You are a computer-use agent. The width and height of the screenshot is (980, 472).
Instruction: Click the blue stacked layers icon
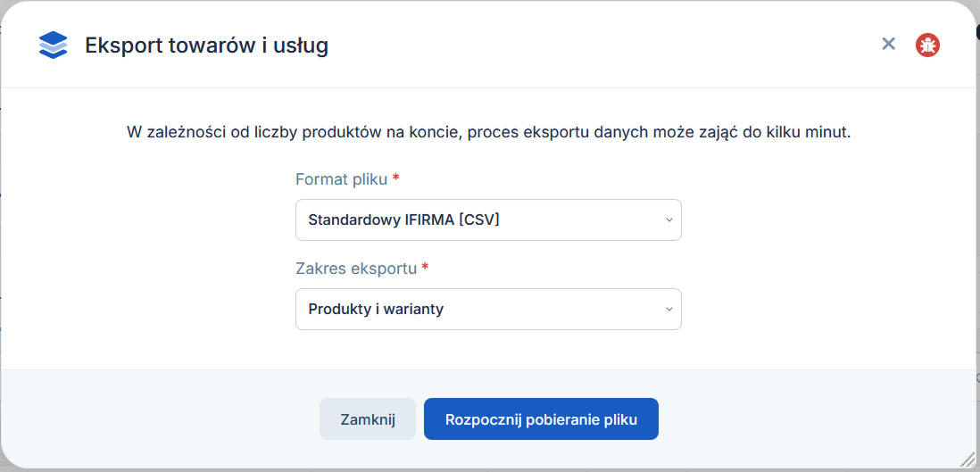[x=53, y=45]
